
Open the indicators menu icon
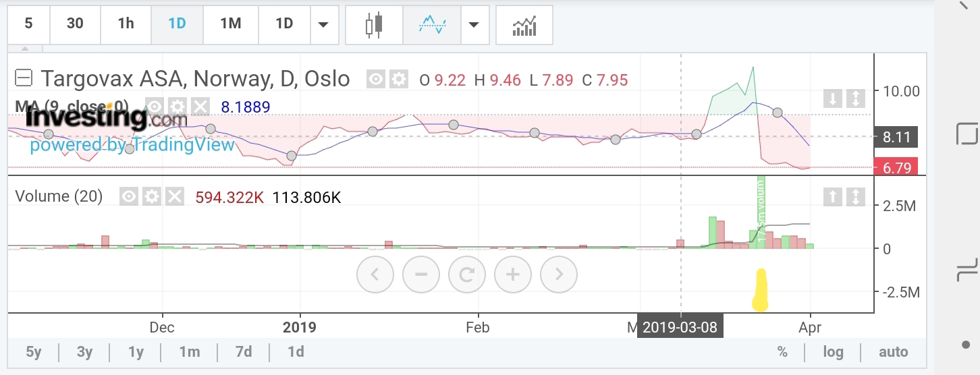(x=524, y=25)
